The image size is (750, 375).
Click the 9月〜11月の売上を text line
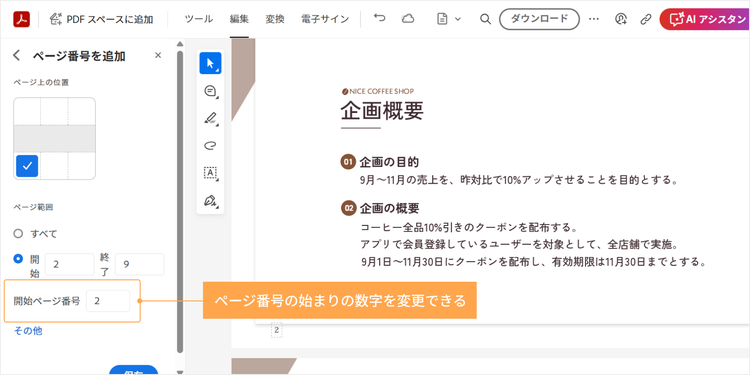519,180
